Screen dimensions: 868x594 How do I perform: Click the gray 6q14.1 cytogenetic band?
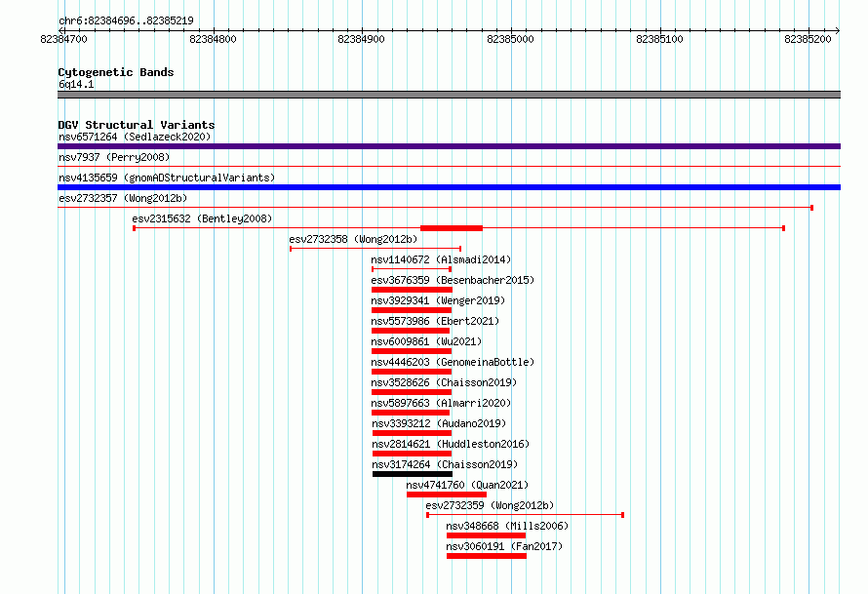click(x=449, y=95)
